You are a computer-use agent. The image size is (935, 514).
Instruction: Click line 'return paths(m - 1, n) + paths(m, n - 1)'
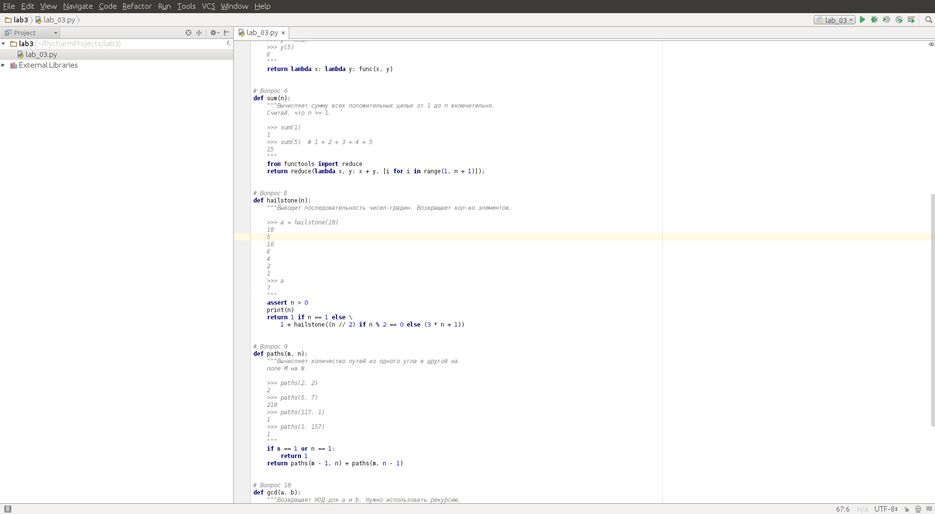pos(335,463)
